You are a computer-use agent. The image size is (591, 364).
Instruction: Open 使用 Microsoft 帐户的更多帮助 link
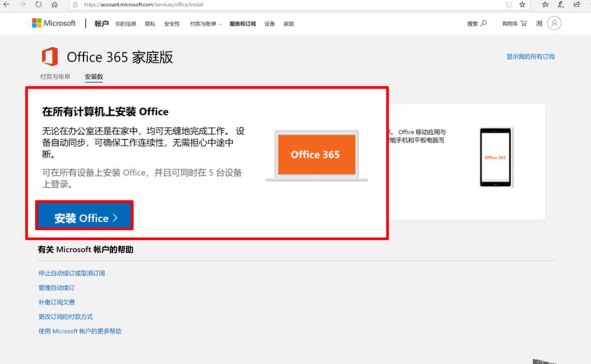80,331
